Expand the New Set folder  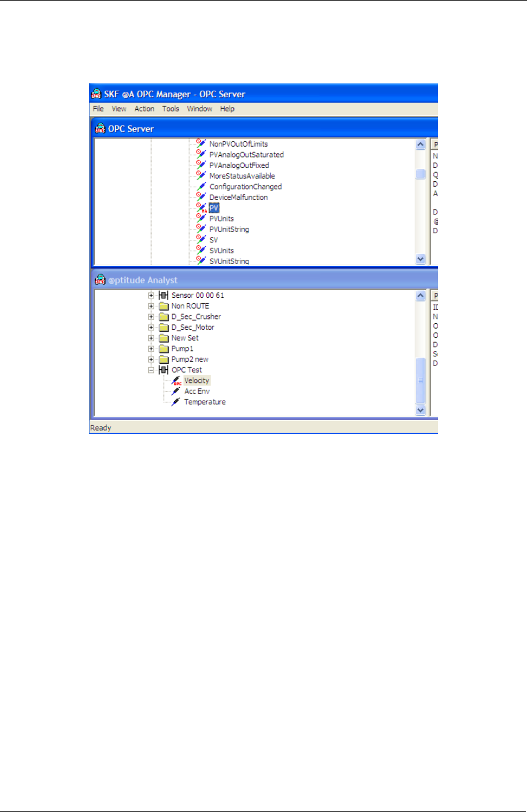coord(151,338)
